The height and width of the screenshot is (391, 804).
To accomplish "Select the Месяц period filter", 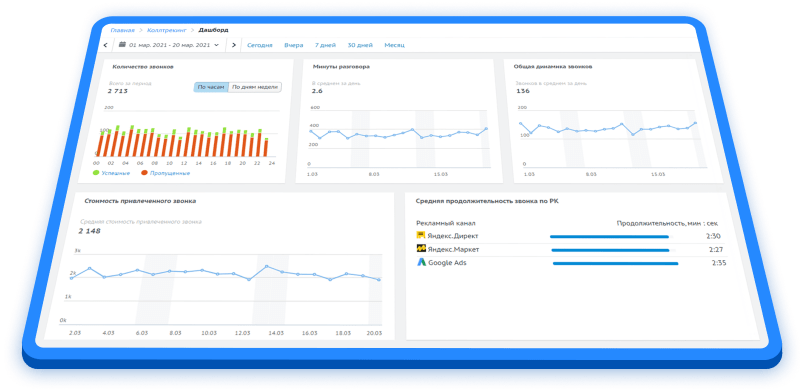I will [x=395, y=45].
